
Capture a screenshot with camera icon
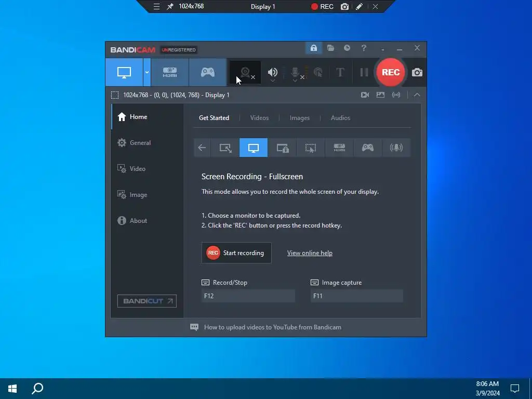417,72
